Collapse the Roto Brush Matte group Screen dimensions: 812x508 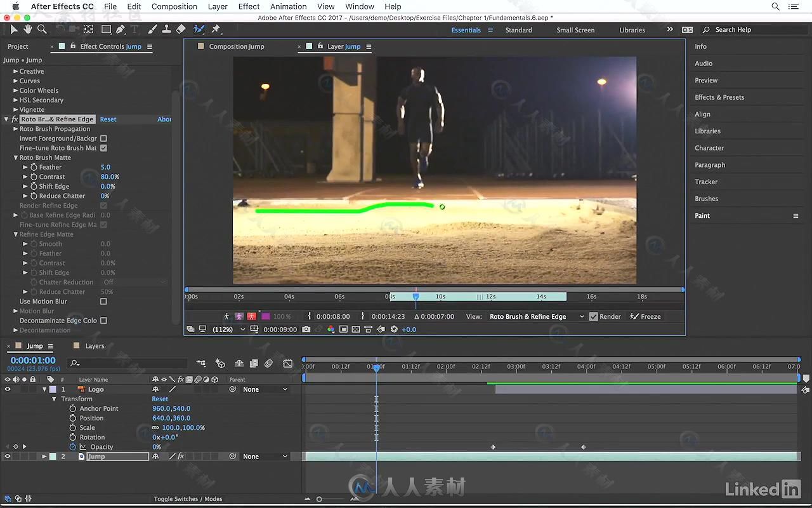pyautogui.click(x=16, y=157)
